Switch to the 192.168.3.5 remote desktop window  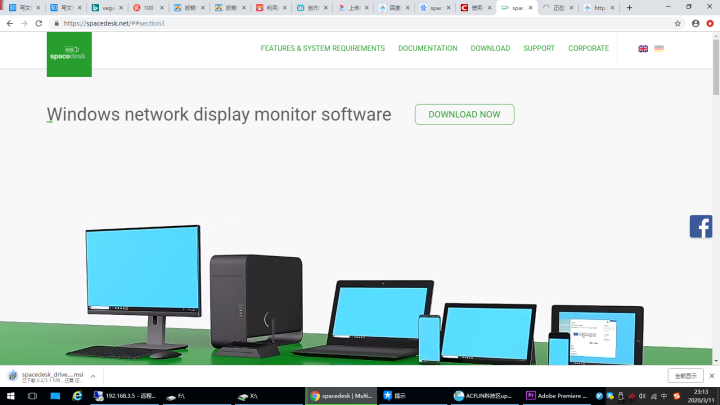[x=125, y=396]
